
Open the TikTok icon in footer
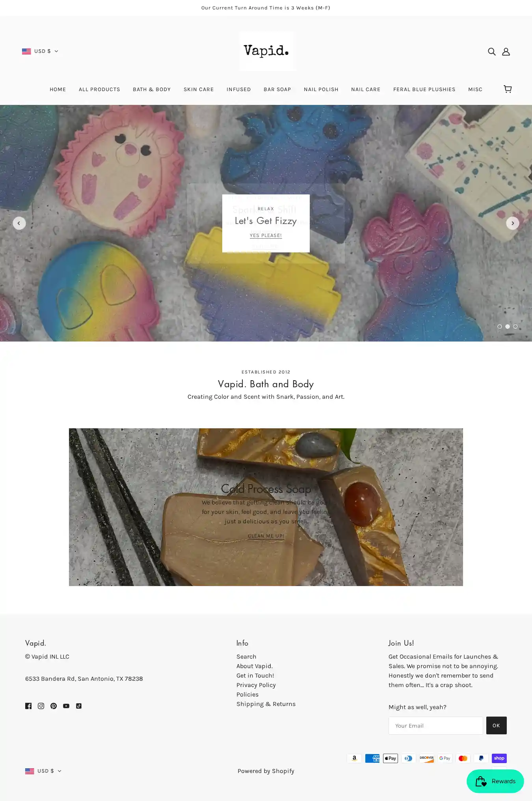[x=79, y=706]
